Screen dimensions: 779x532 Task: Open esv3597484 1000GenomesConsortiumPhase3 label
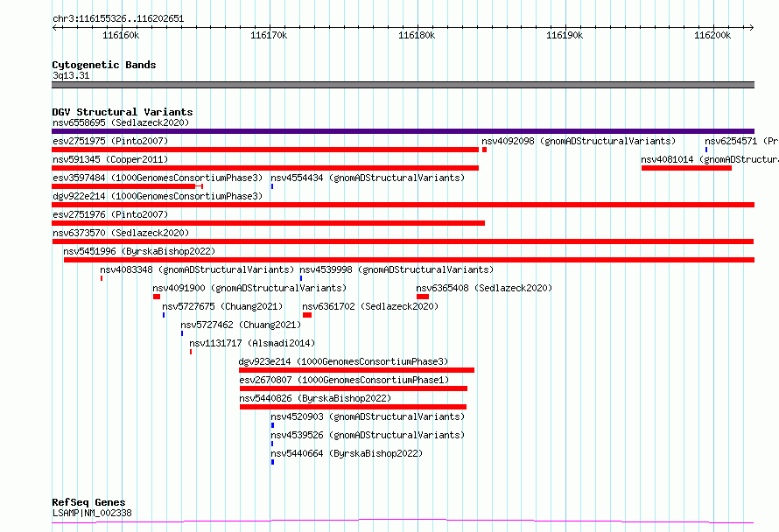pos(158,178)
